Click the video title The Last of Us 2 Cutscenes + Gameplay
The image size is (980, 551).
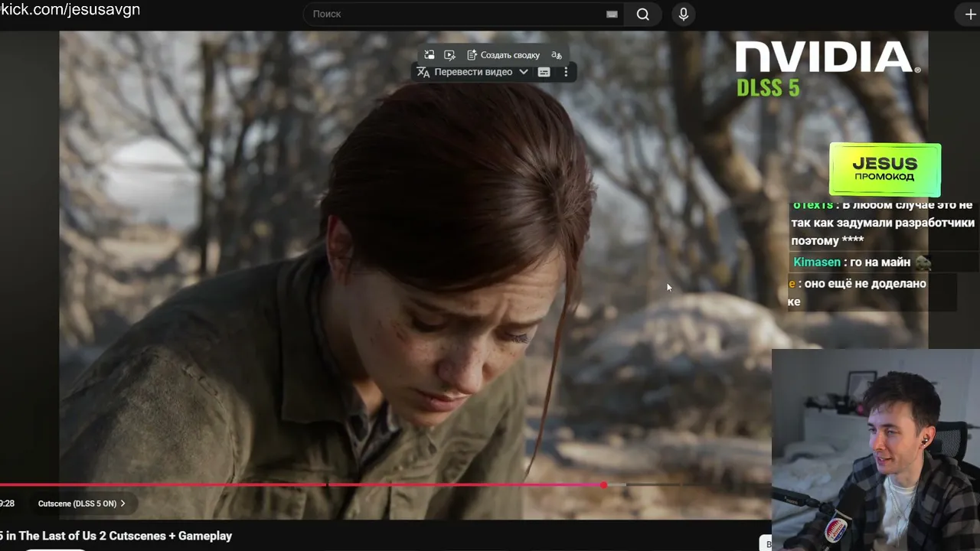pyautogui.click(x=116, y=536)
